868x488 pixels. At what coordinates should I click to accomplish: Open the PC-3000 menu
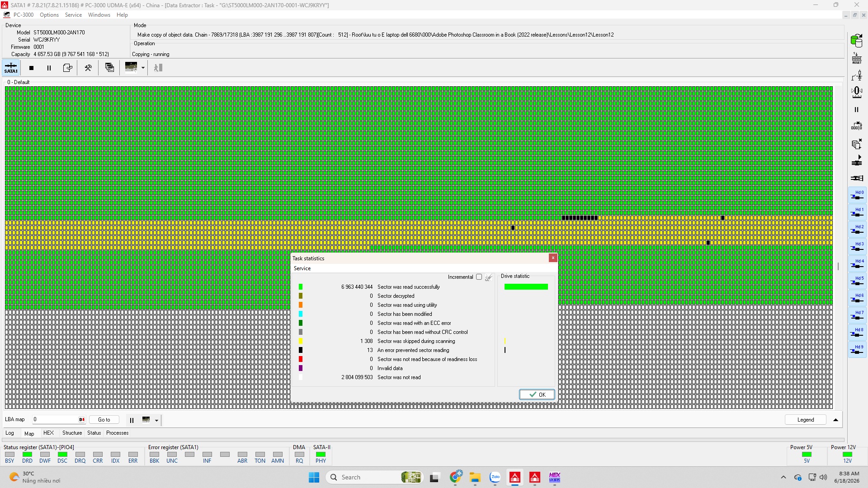(x=24, y=15)
